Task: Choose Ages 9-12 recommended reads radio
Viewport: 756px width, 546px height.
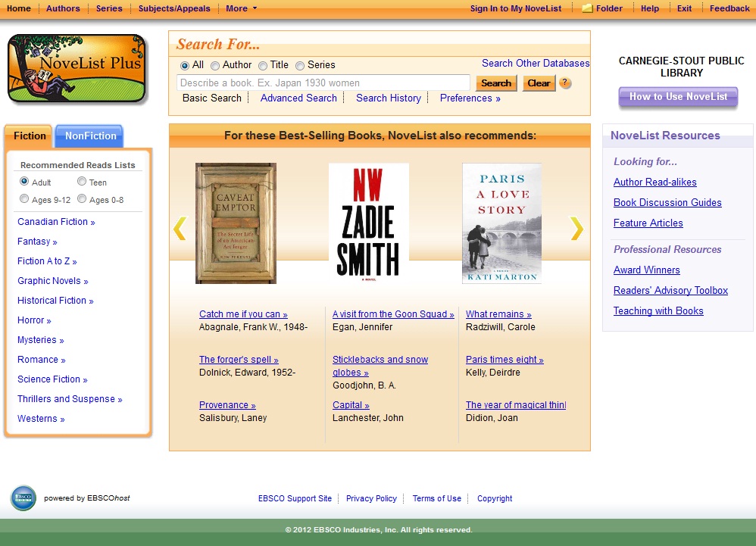Action: click(24, 198)
